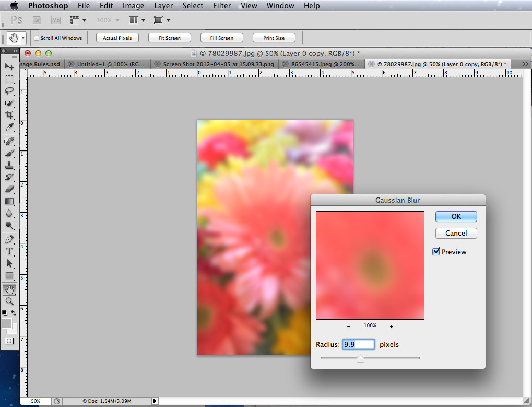
Task: Switch to the Untitled-1 document tab
Action: (111, 64)
